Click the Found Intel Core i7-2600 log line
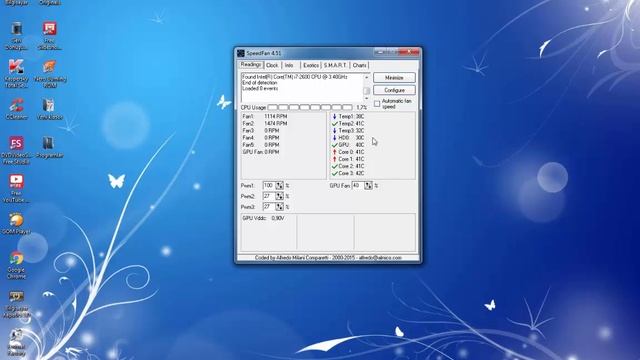 click(295, 77)
